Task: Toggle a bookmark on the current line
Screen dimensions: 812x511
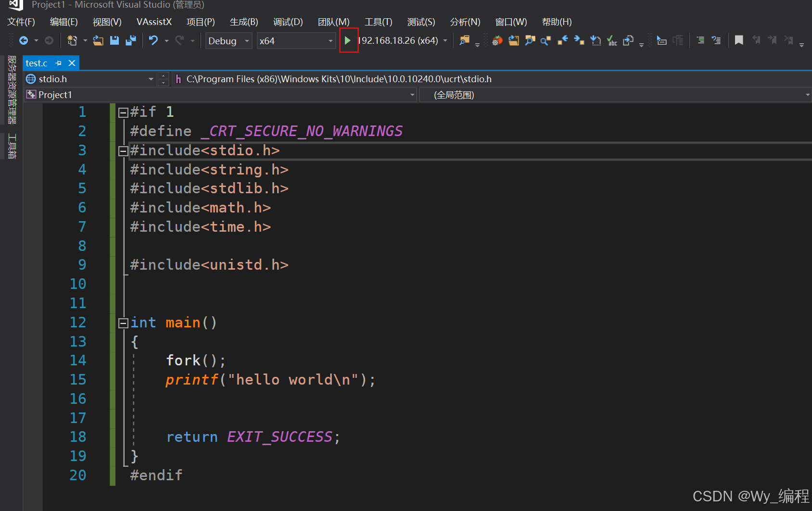Action: pyautogui.click(x=739, y=40)
